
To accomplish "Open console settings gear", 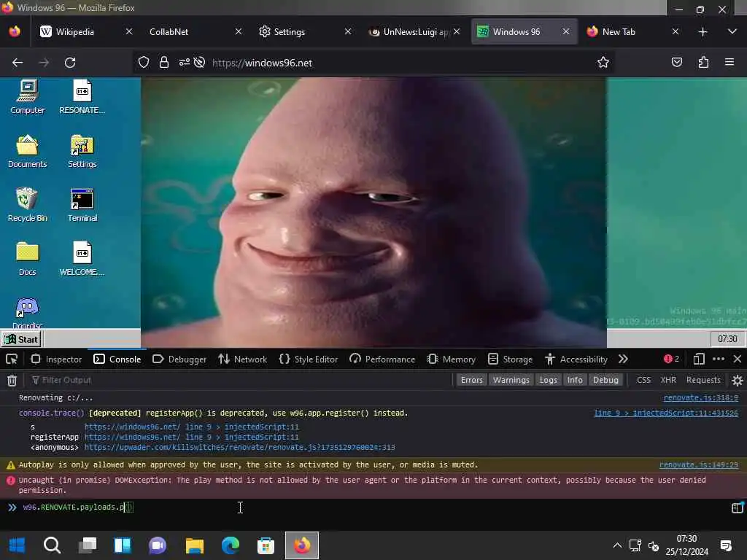I will (737, 380).
